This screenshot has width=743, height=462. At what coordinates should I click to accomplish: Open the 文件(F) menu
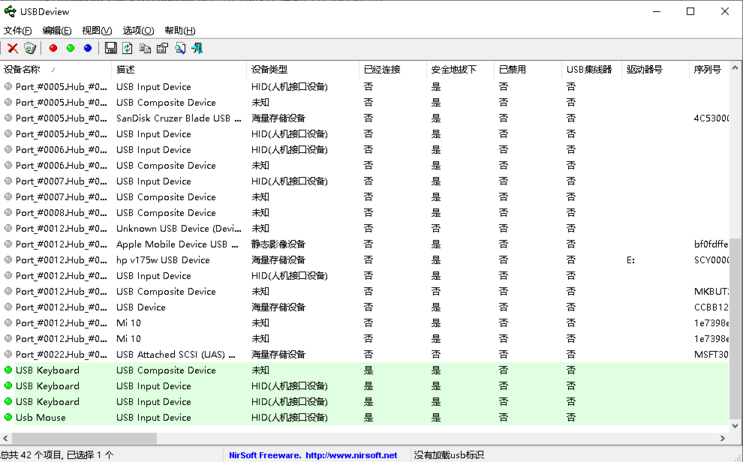[17, 31]
